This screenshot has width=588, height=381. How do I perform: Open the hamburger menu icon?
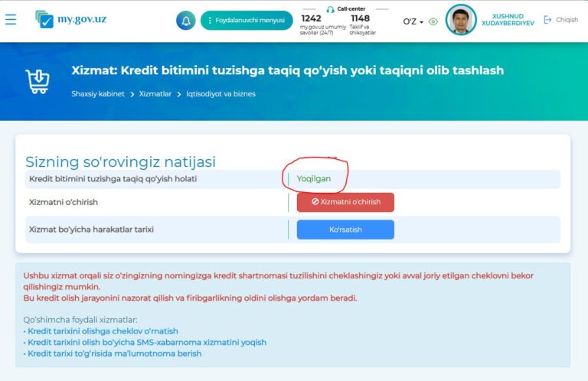tap(11, 19)
